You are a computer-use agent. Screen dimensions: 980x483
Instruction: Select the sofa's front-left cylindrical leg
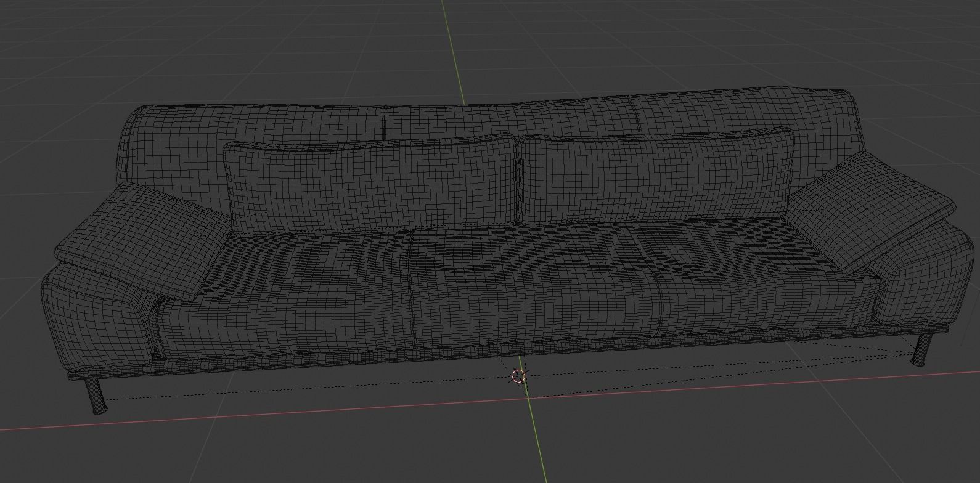pos(97,396)
